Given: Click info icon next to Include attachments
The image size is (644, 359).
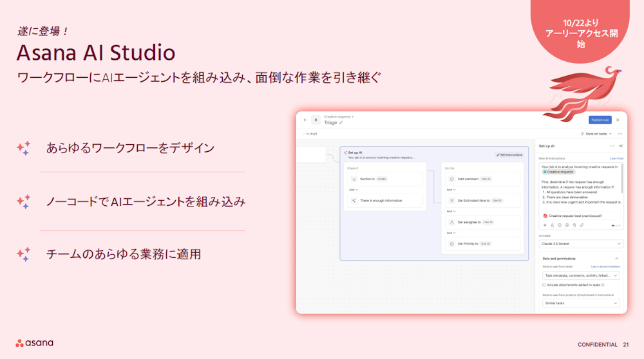Looking at the screenshot, I should point(603,285).
